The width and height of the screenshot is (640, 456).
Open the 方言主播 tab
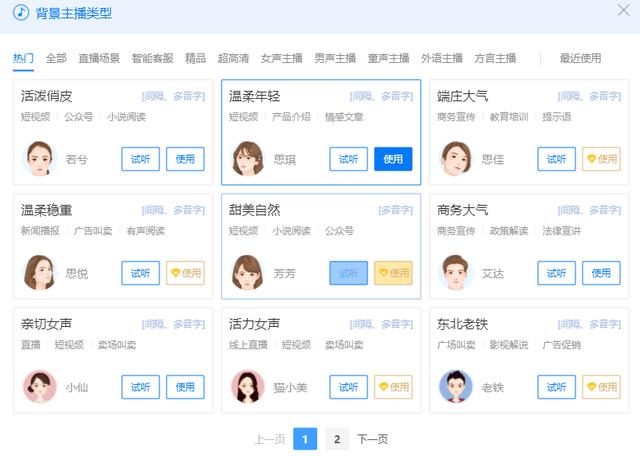[x=495, y=58]
